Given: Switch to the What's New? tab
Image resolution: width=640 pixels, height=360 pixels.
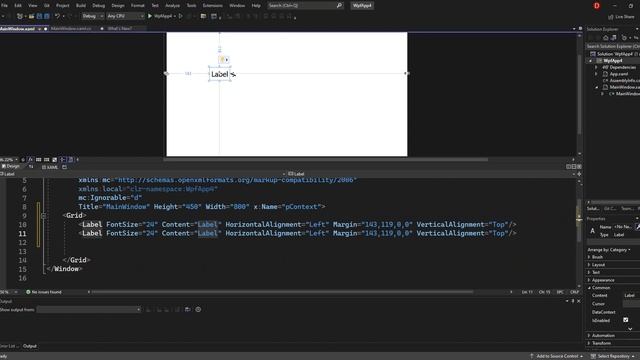Looking at the screenshot, I should click(x=120, y=29).
